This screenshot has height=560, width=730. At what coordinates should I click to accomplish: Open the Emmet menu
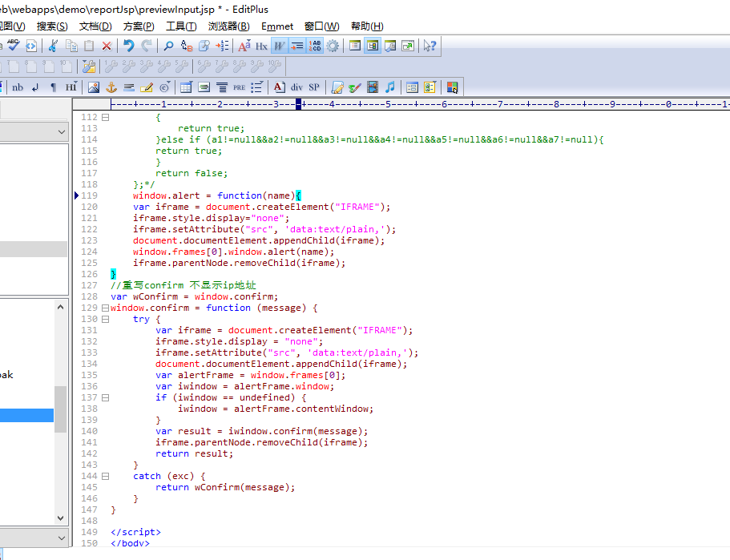(x=277, y=26)
